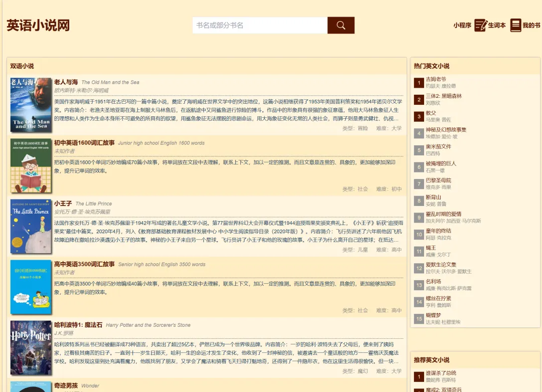
Task: Open hot novel 教父
Action: click(431, 113)
